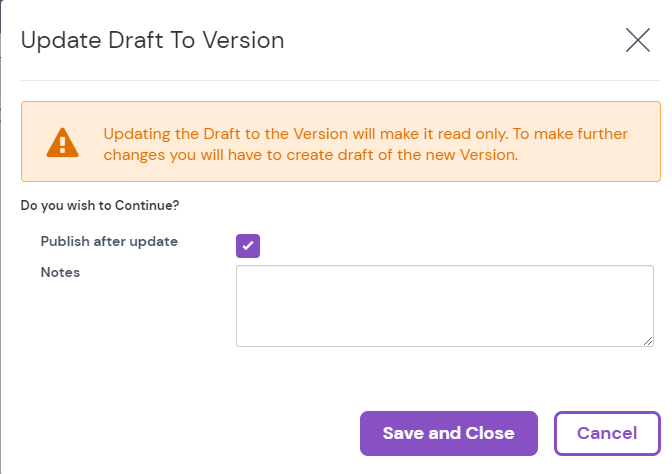Click the Update Draft To Version title

(x=152, y=40)
